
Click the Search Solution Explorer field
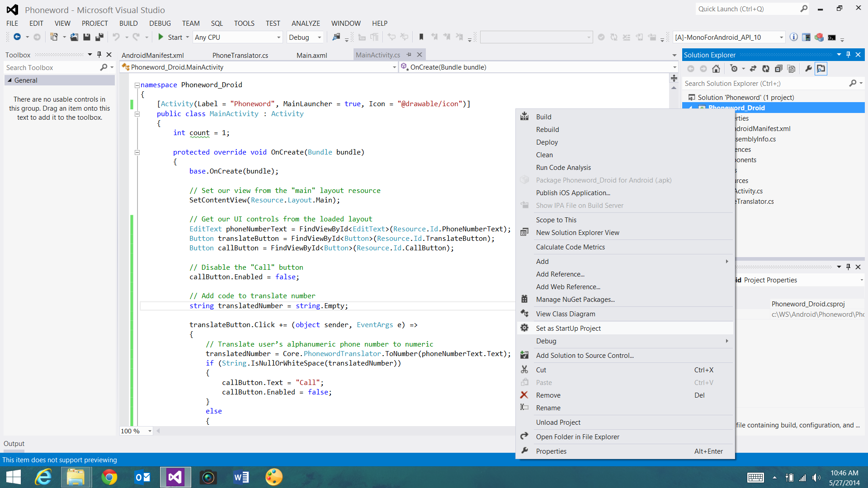(764, 84)
